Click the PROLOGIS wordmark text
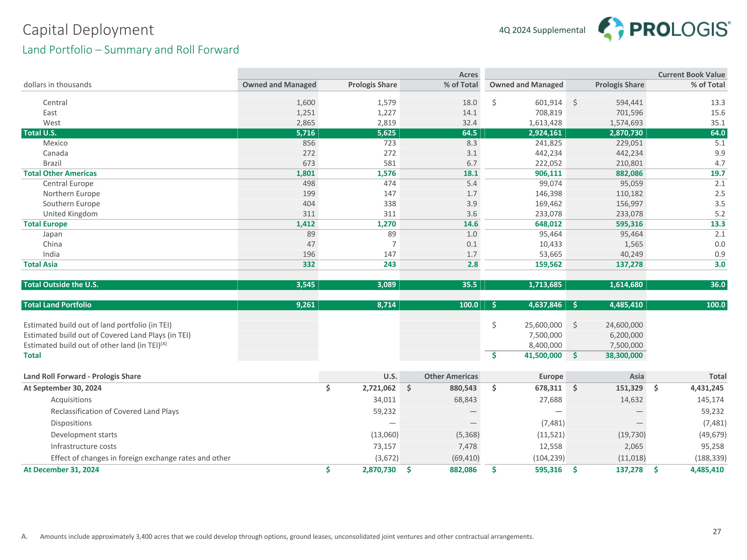The height and width of the screenshot is (560, 747). [679, 30]
